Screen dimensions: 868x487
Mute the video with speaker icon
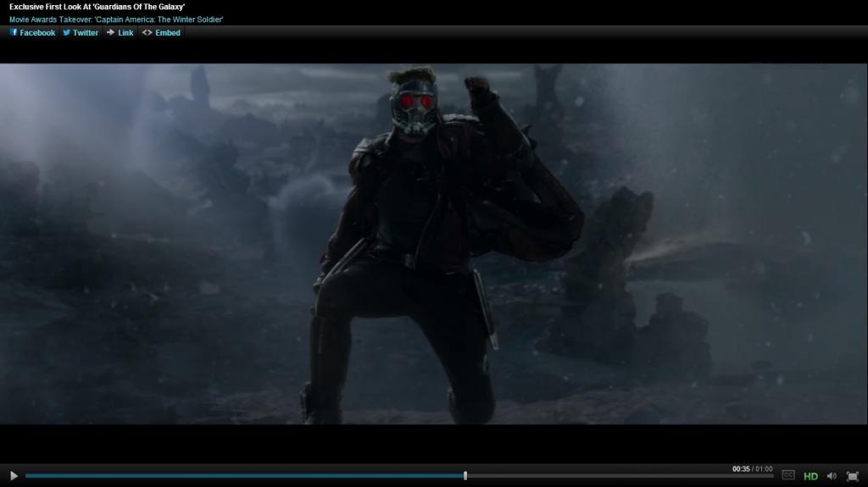(x=832, y=476)
